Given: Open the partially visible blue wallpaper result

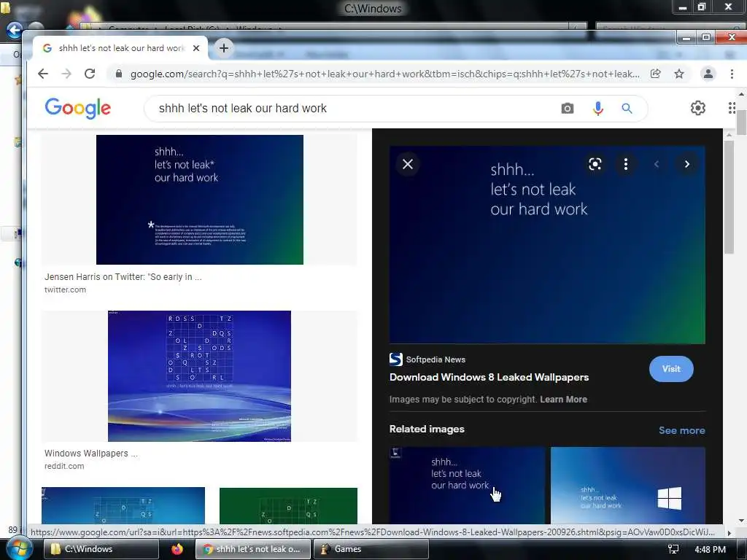Looking at the screenshot, I should 123,505.
